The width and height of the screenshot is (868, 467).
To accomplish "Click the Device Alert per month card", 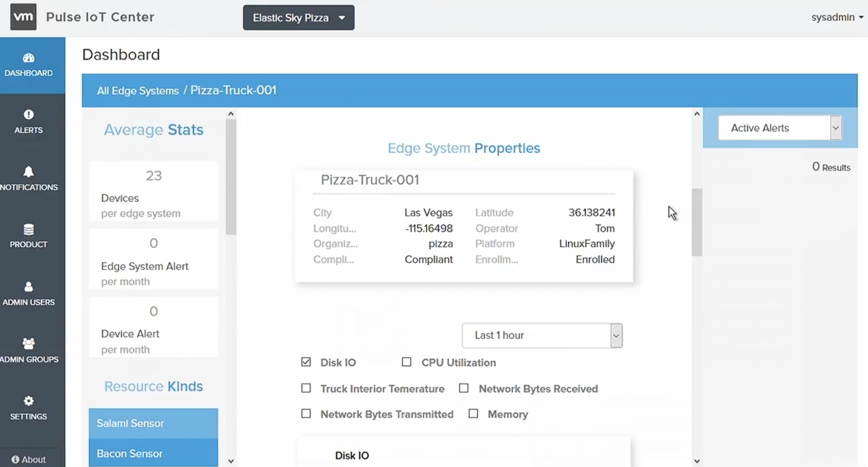I will (153, 328).
